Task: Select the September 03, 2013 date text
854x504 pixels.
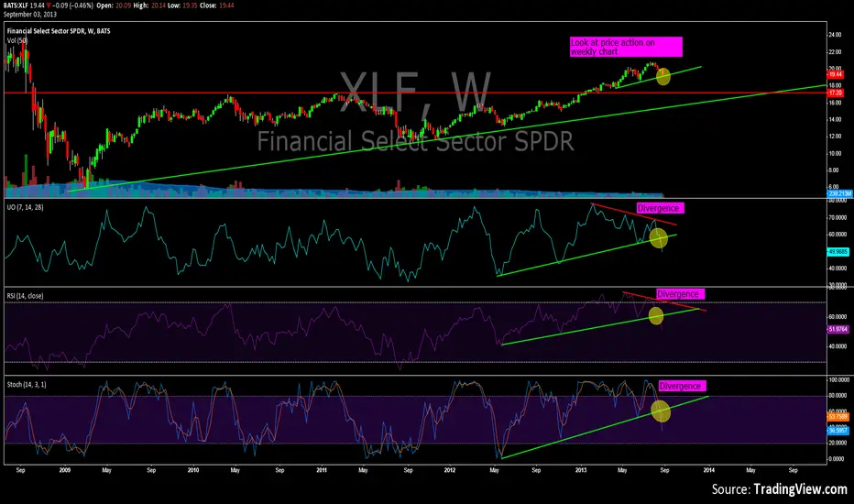Action: pos(30,14)
